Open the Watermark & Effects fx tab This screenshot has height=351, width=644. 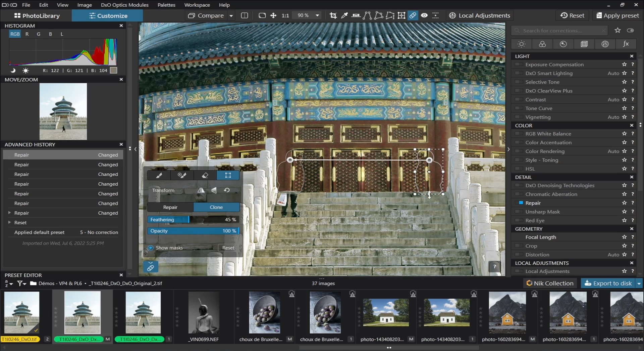(x=626, y=44)
